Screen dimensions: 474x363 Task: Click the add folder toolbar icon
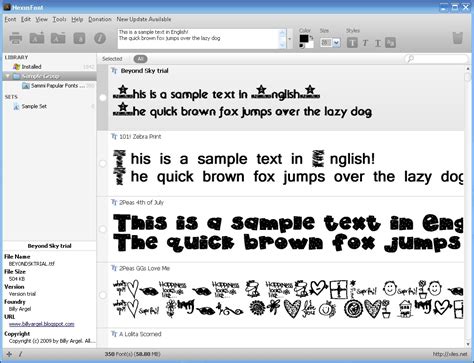pos(37,38)
